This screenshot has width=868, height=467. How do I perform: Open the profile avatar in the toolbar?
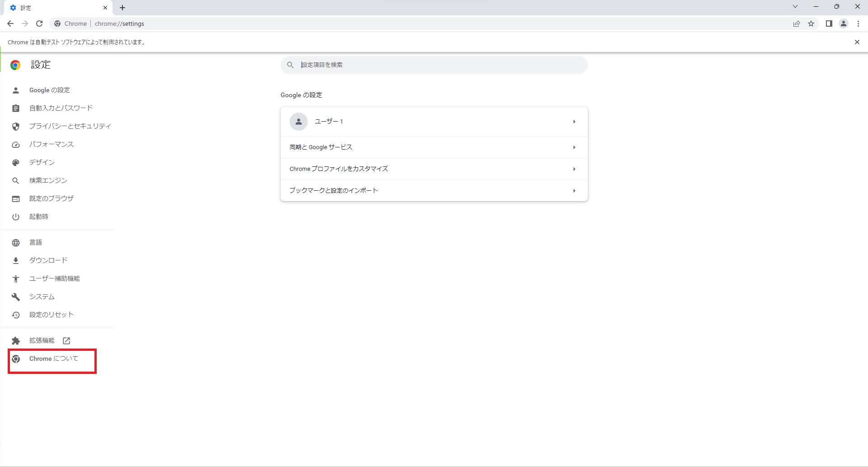pos(843,24)
